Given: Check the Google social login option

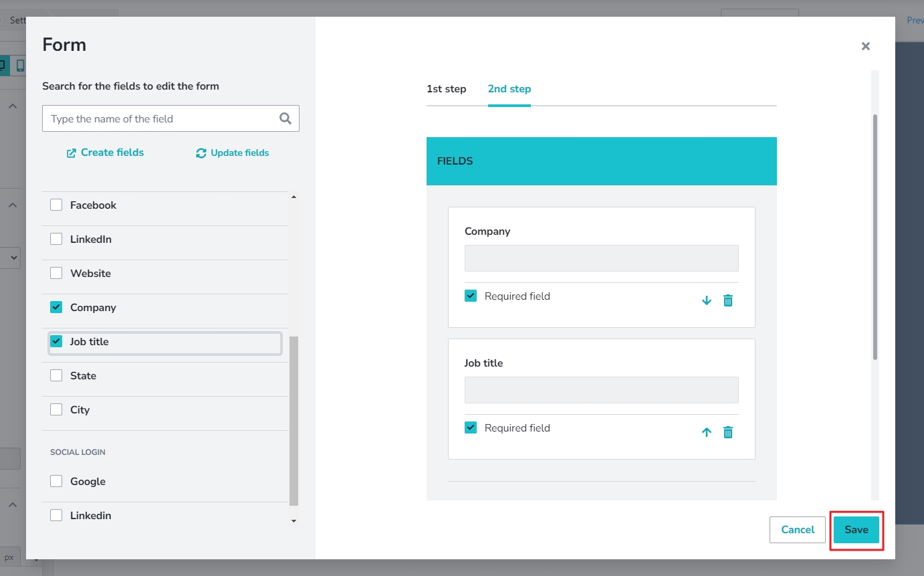Looking at the screenshot, I should 56,480.
